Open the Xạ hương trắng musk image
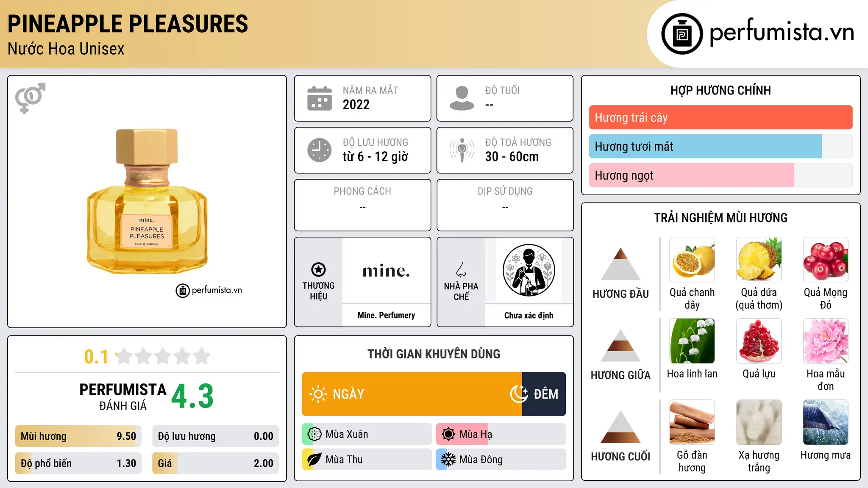This screenshot has width=868, height=488. click(x=759, y=422)
